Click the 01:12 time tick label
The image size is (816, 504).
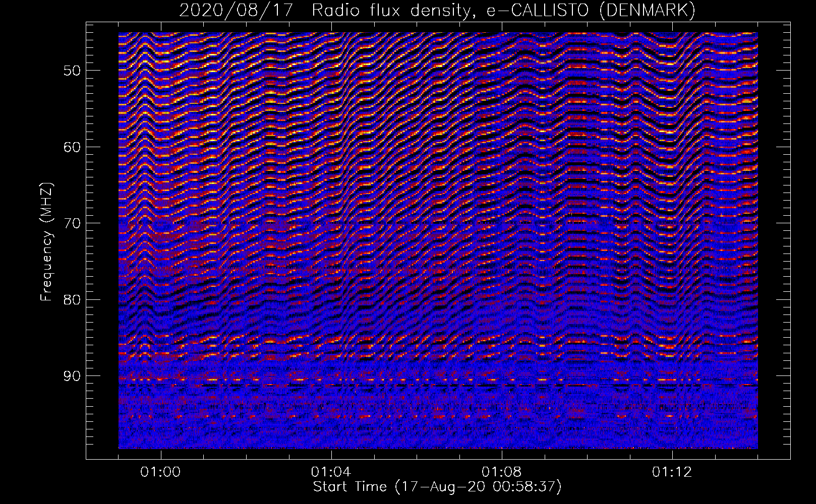coord(672,472)
